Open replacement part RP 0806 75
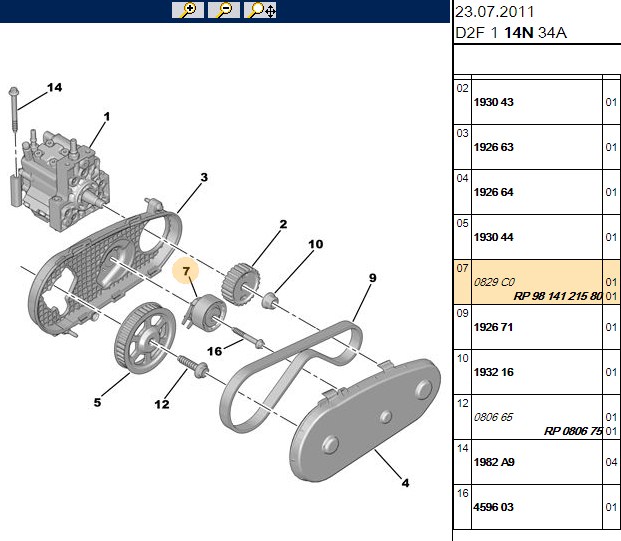 pyautogui.click(x=573, y=431)
